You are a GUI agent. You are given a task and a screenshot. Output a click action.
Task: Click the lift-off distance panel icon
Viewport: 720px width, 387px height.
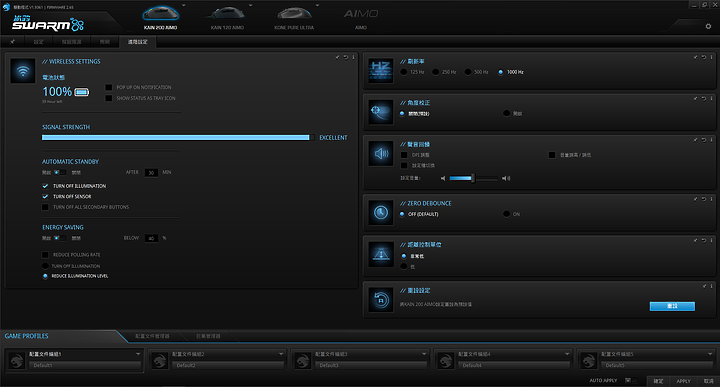(x=381, y=254)
